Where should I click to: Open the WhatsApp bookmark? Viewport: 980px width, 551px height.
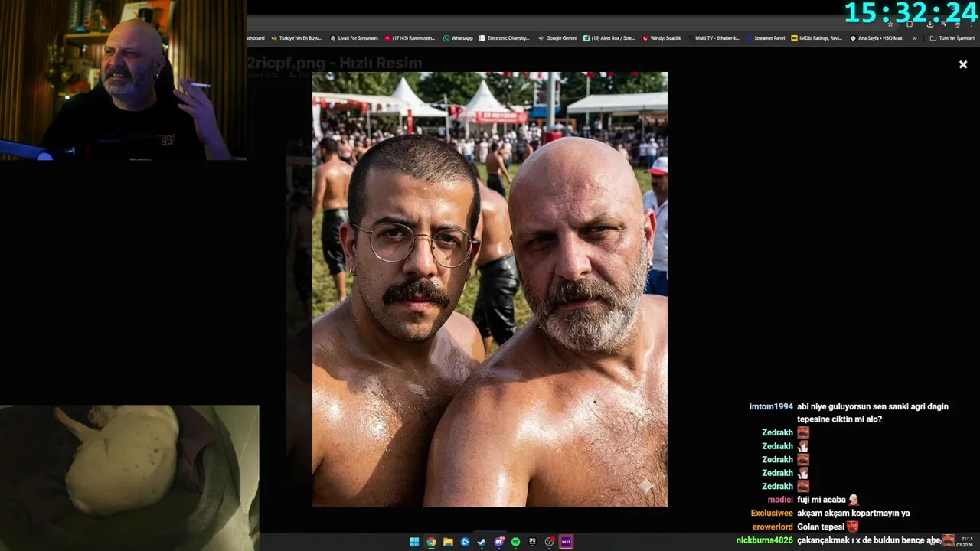(458, 38)
